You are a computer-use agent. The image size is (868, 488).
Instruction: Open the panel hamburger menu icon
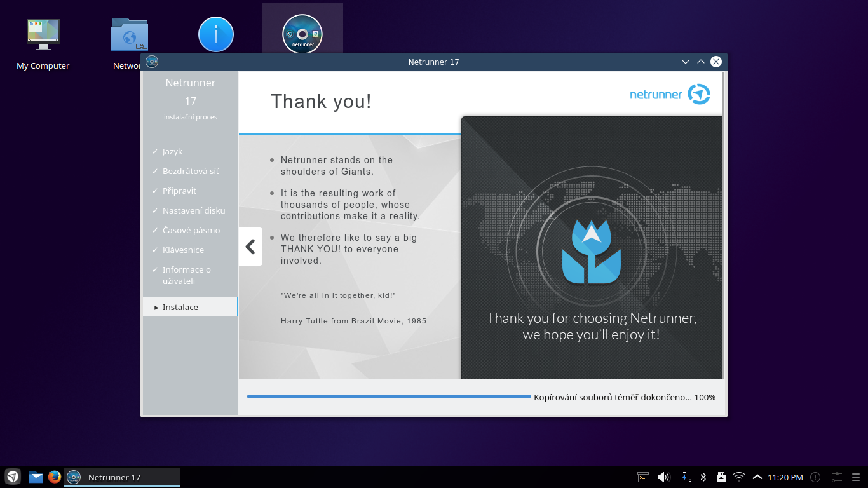(x=856, y=477)
